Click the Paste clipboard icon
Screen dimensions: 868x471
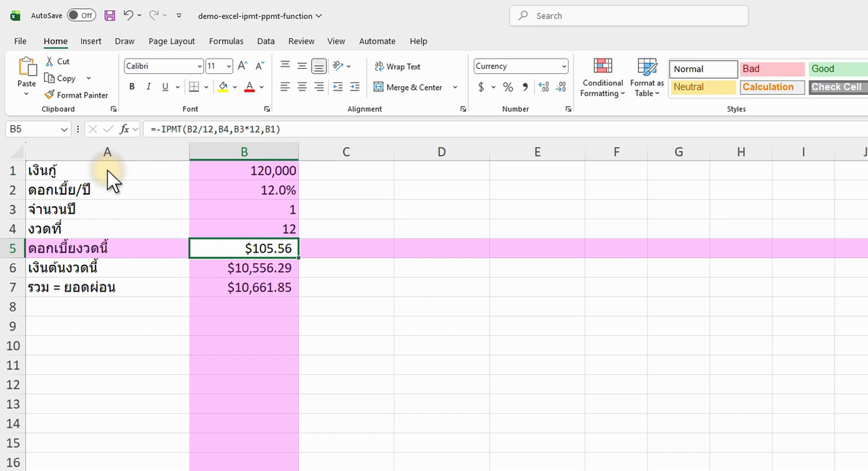27,67
